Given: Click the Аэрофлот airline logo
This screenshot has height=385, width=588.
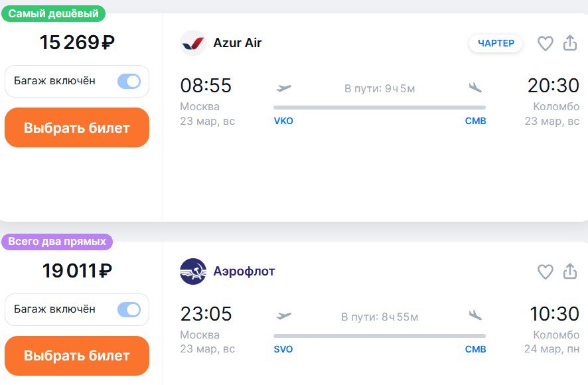Looking at the screenshot, I should point(193,271).
